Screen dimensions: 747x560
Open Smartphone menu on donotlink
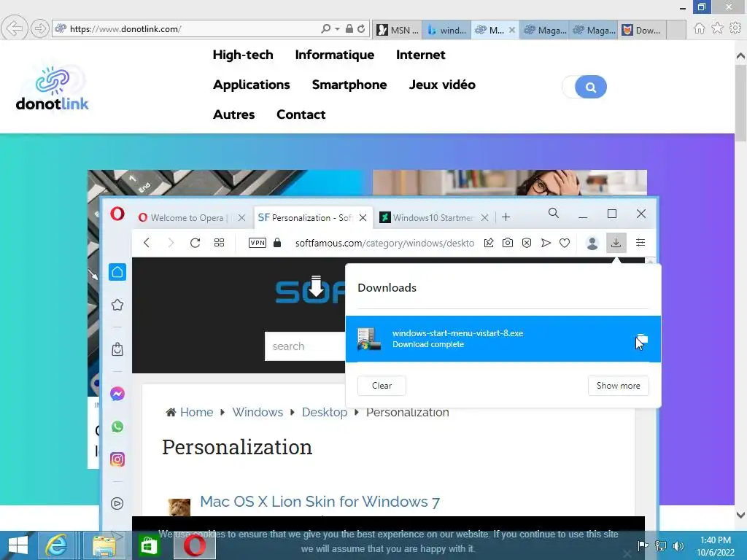click(349, 85)
